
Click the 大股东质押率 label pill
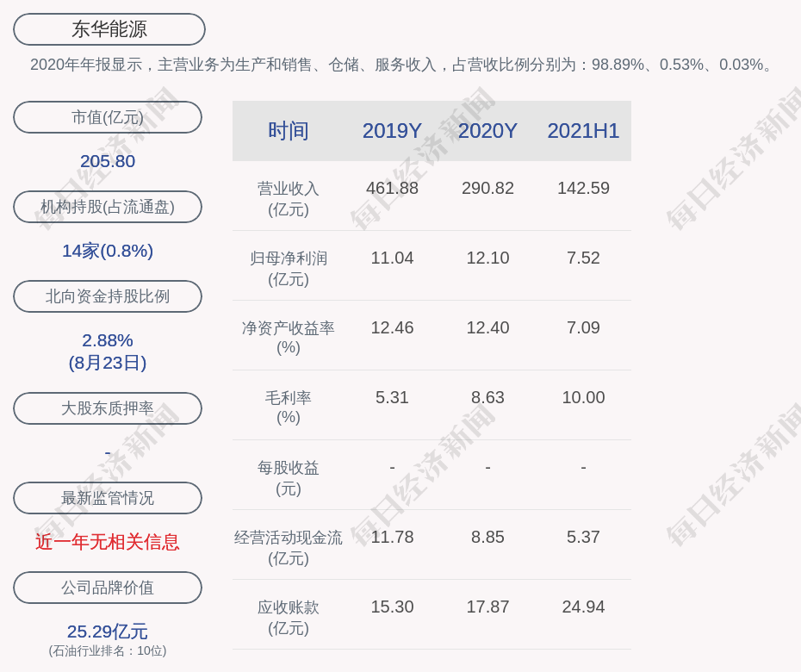coord(108,408)
